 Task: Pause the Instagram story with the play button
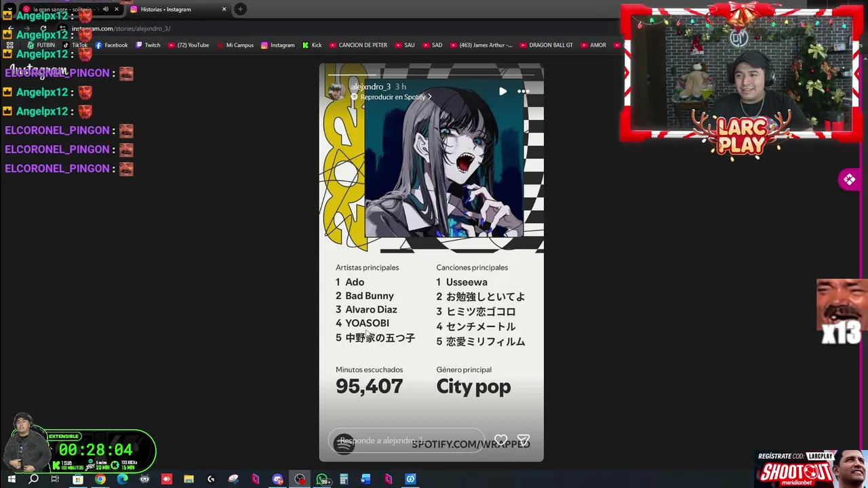[502, 91]
